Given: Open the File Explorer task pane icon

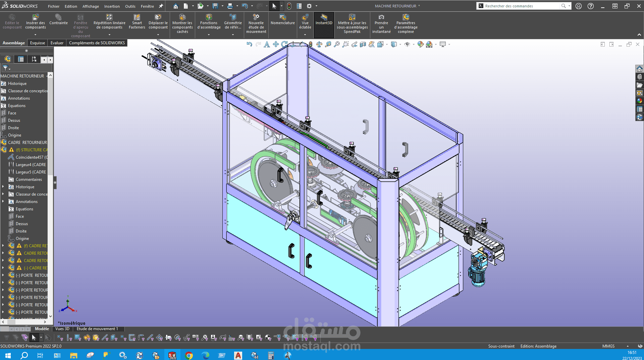Looking at the screenshot, I should (x=640, y=85).
